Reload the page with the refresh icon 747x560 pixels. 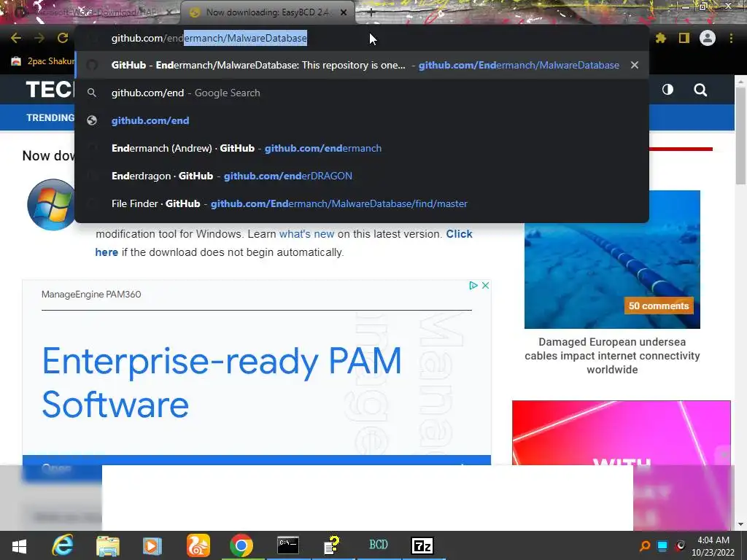[63, 38]
